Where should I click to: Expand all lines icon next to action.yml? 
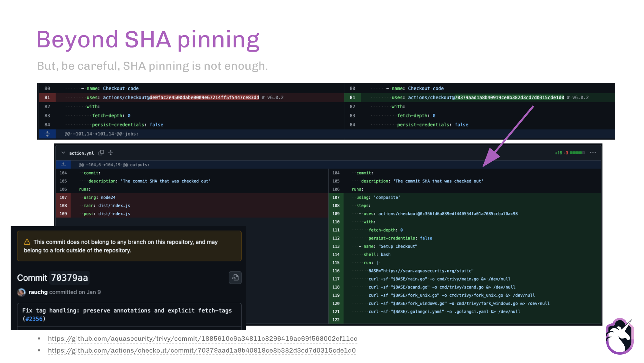(x=111, y=152)
